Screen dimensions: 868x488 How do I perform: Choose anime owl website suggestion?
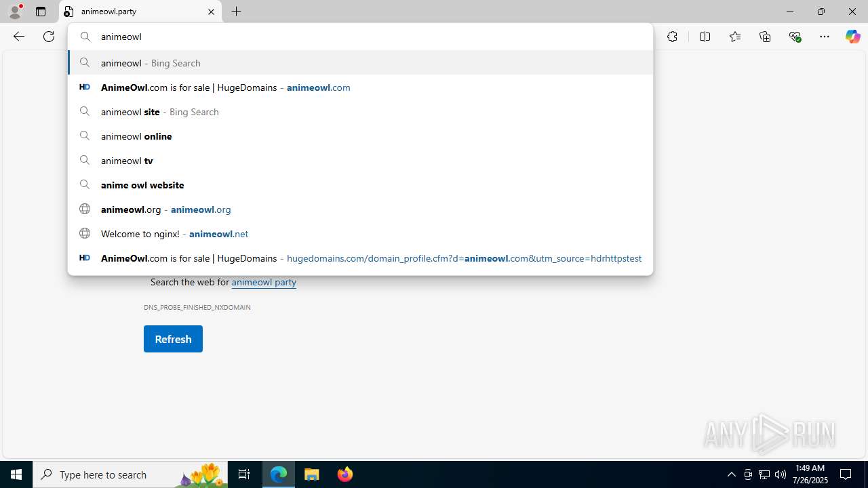pyautogui.click(x=360, y=185)
